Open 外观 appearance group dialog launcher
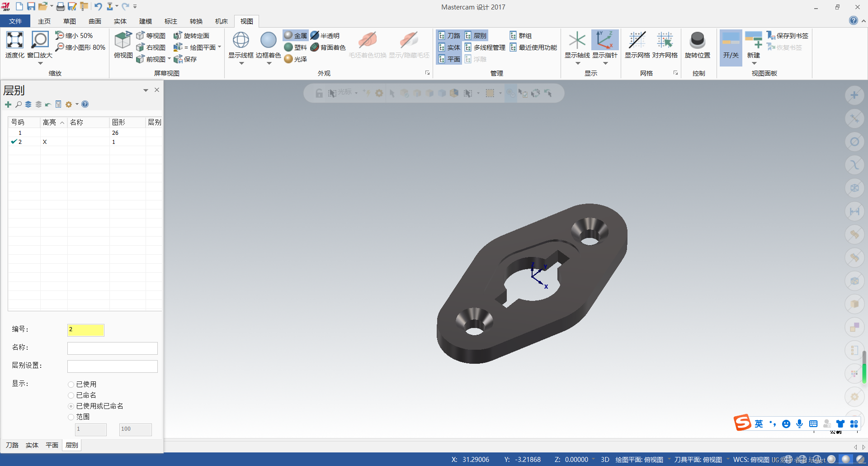This screenshot has width=868, height=466. click(x=427, y=73)
